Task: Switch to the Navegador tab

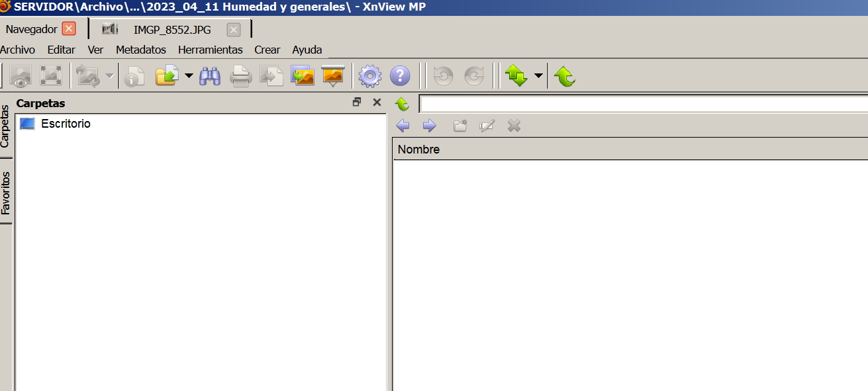Action: [x=31, y=29]
